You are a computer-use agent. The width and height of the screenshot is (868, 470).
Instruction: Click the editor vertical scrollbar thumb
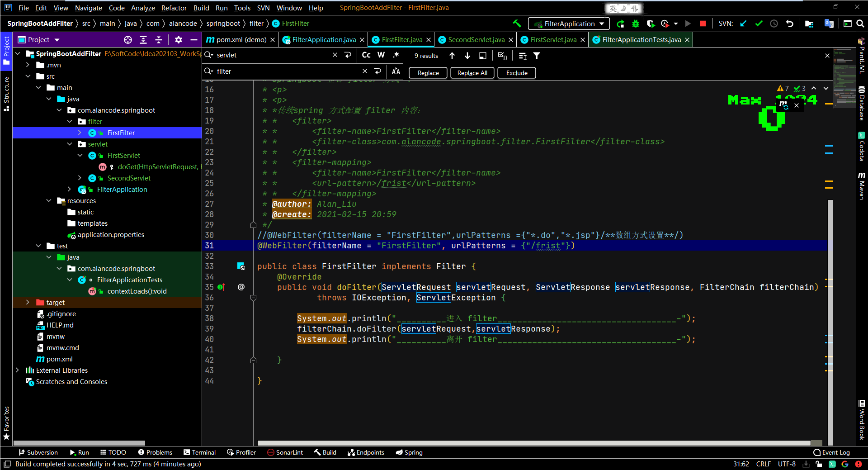(830, 323)
